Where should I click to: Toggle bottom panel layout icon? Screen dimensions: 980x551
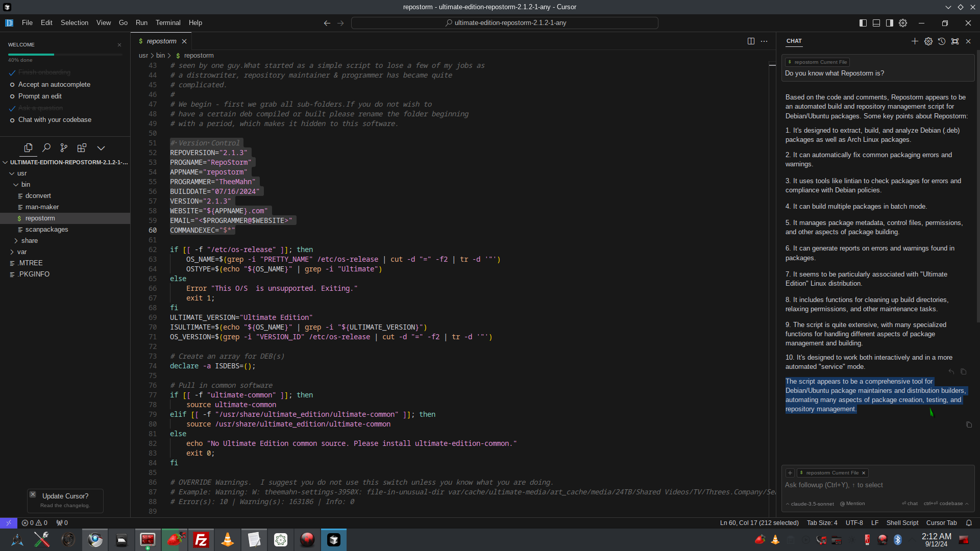[876, 23]
